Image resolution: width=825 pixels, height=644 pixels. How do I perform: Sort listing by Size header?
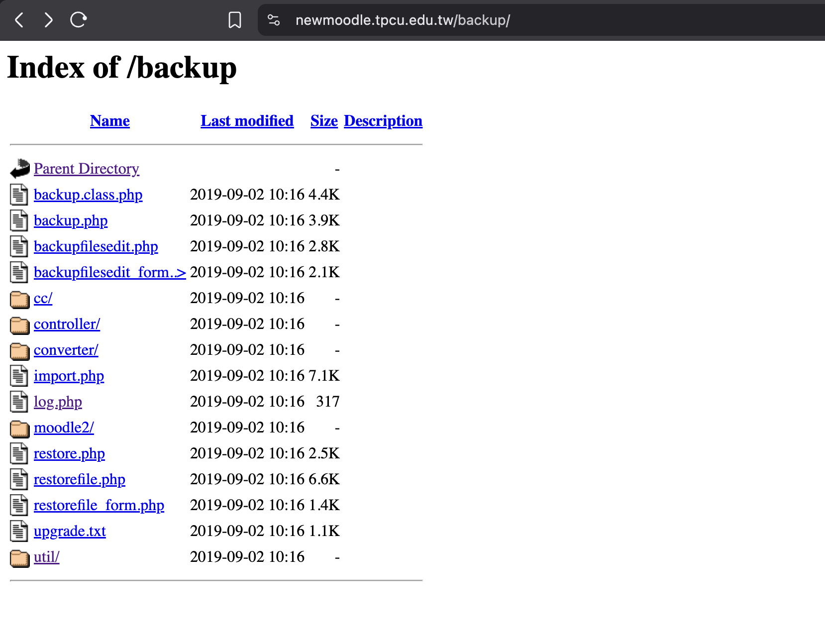click(324, 121)
